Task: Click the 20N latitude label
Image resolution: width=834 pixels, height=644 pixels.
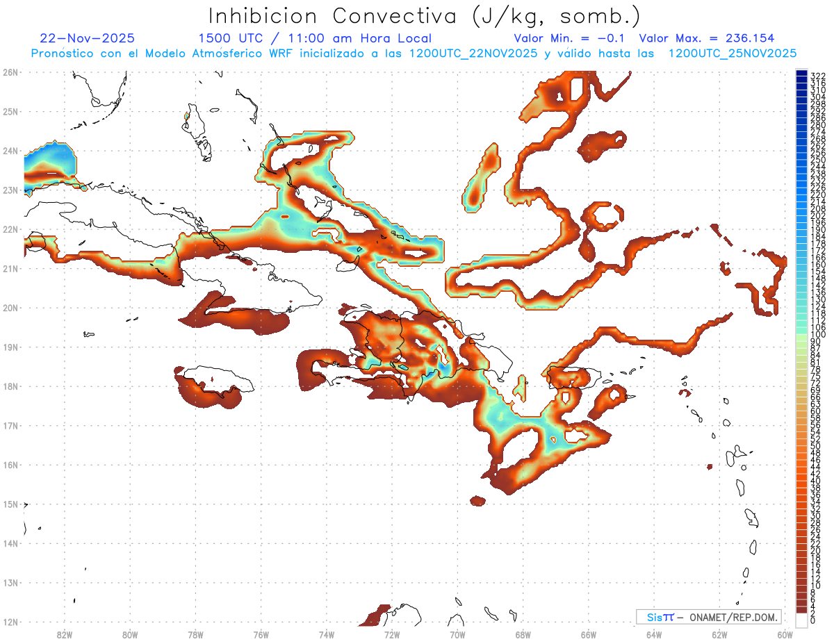Action: pos(10,307)
